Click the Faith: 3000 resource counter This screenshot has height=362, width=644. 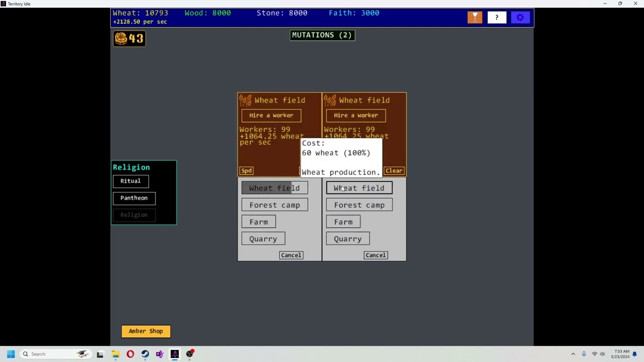pos(354,13)
